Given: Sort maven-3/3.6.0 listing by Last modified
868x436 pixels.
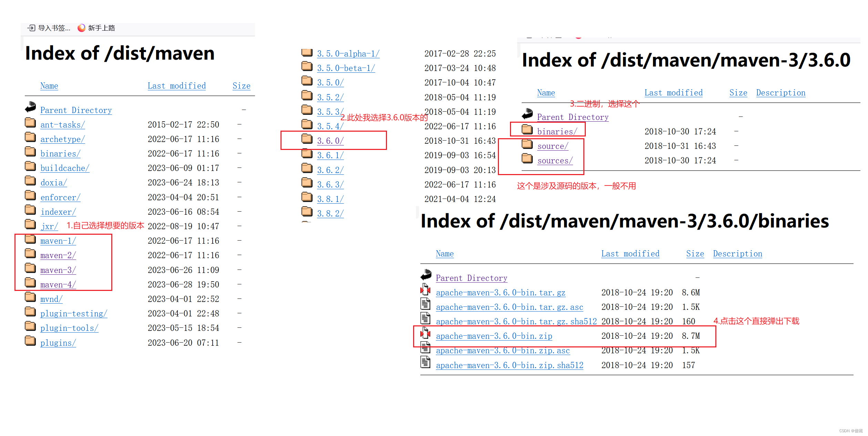Looking at the screenshot, I should [x=674, y=93].
